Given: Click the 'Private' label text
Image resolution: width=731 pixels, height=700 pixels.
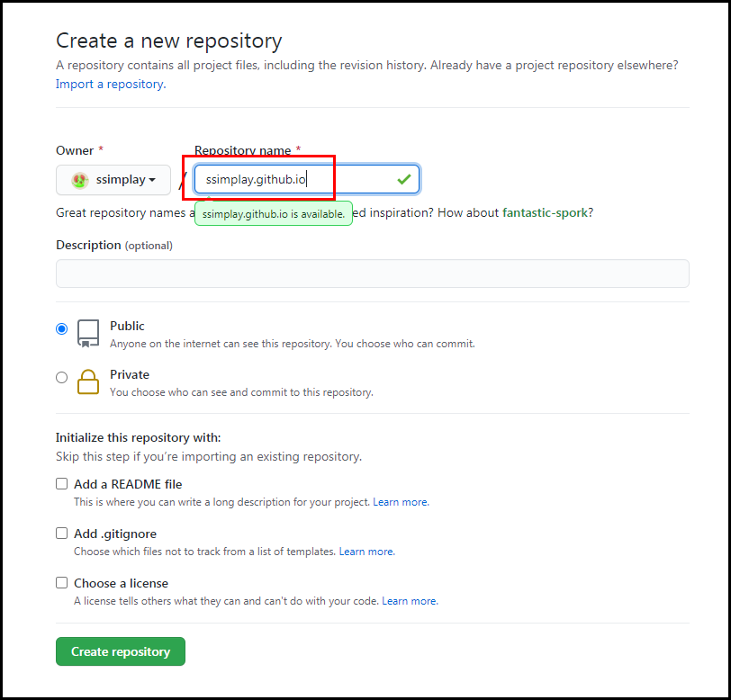Looking at the screenshot, I should 130,374.
